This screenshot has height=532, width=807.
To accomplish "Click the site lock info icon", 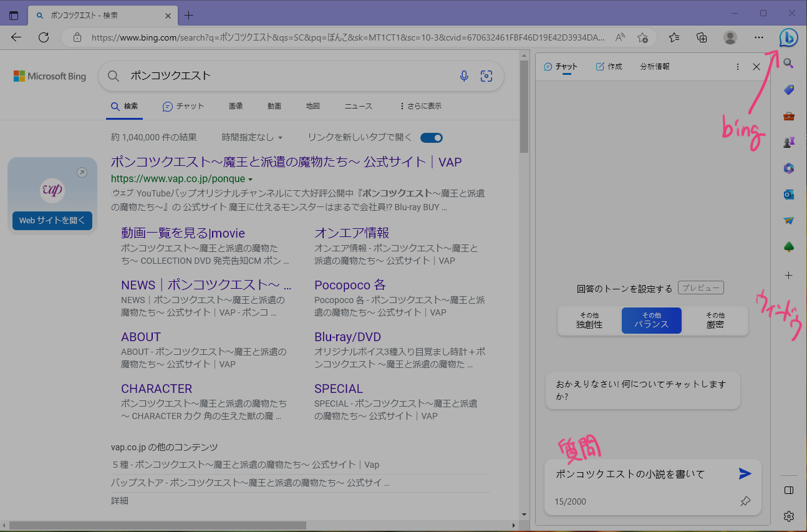I will (x=77, y=37).
